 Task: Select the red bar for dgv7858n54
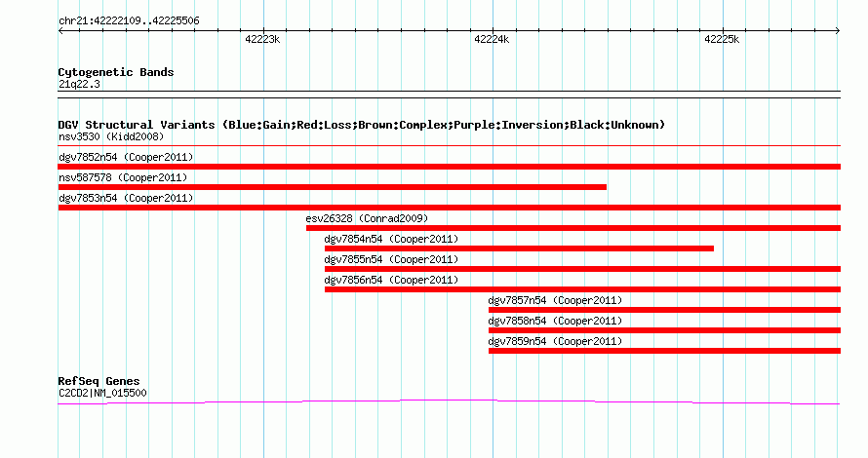click(x=664, y=330)
